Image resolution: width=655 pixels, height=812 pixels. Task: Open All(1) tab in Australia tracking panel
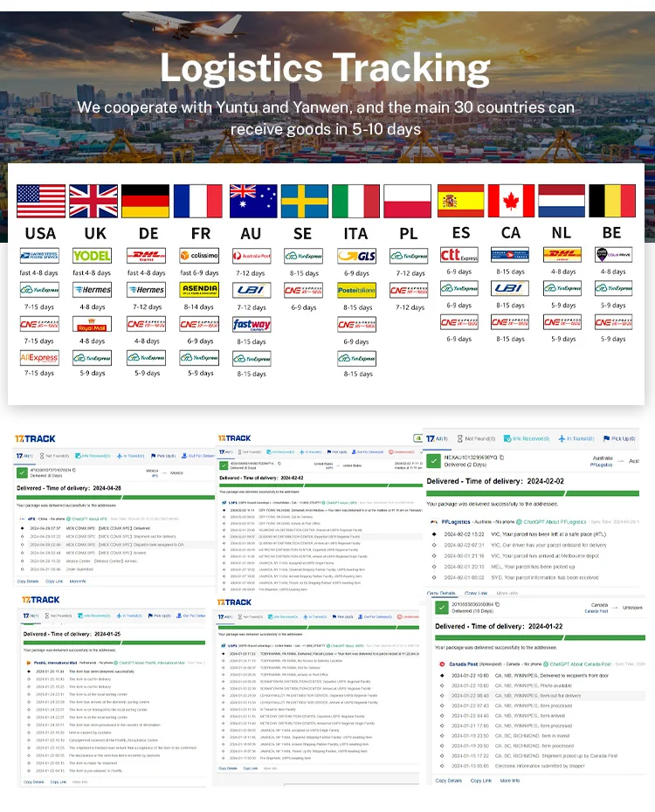click(438, 438)
